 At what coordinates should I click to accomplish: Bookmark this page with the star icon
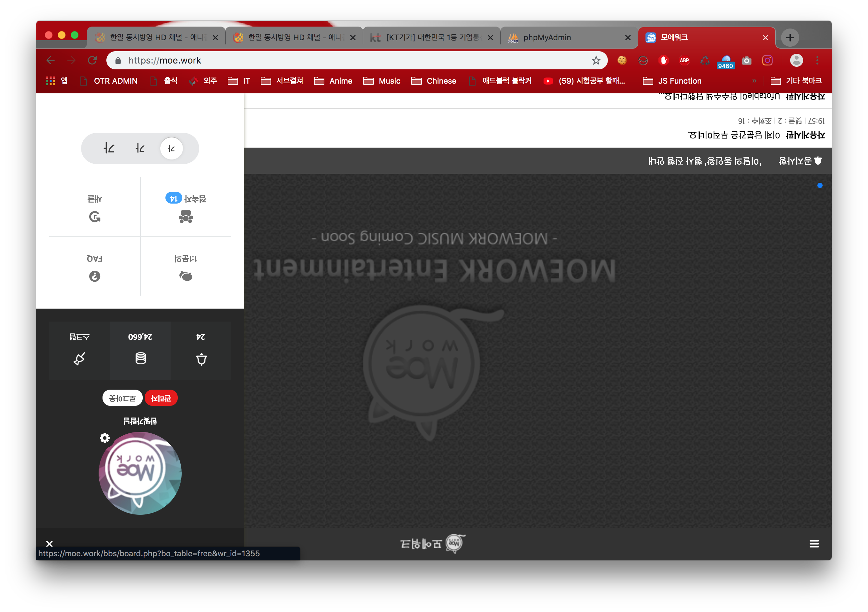point(596,60)
